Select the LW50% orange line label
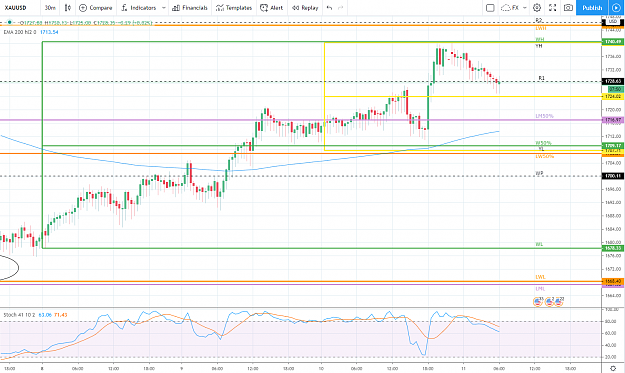This screenshot has height=373, width=625. tap(544, 157)
